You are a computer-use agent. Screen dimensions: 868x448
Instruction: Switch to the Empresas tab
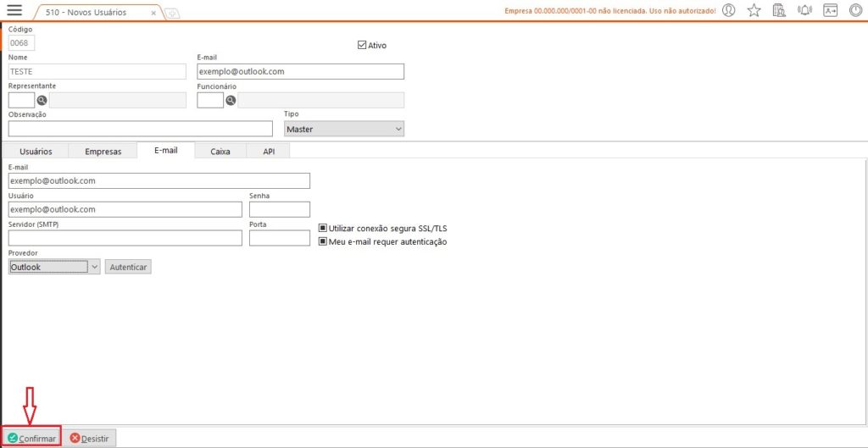[x=103, y=151]
